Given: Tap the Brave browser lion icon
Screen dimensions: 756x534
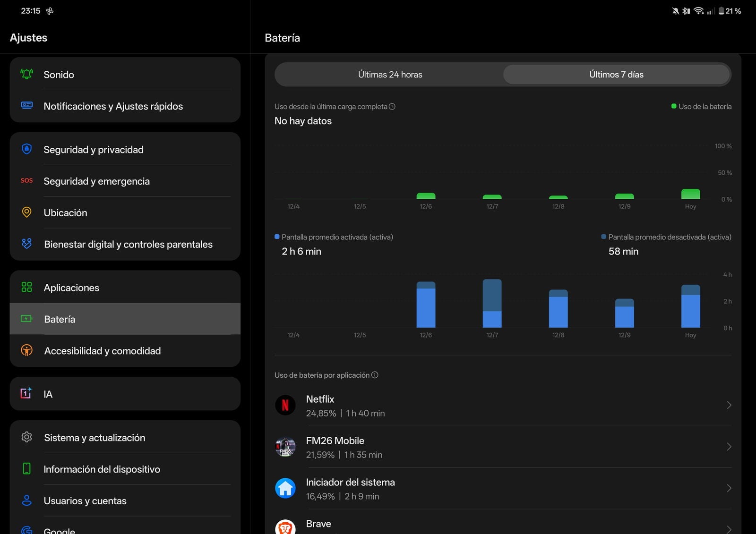Looking at the screenshot, I should click(x=285, y=527).
